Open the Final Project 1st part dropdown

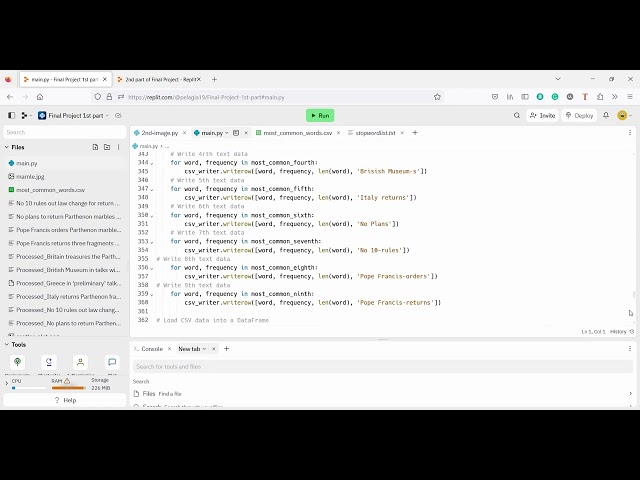[74, 116]
